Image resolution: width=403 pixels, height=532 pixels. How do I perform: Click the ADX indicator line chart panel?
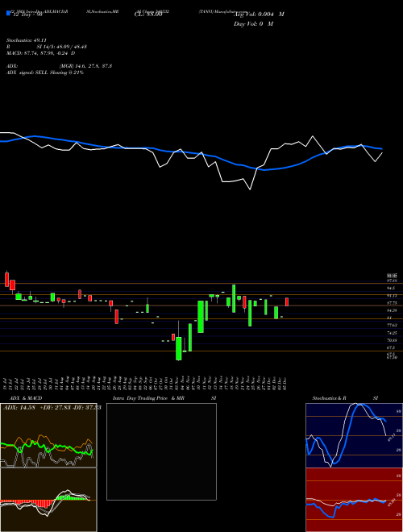pyautogui.click(x=48, y=435)
